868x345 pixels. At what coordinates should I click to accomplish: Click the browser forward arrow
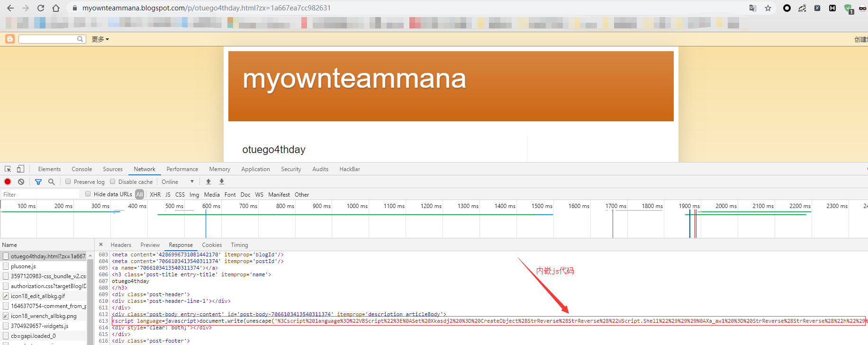[x=26, y=8]
